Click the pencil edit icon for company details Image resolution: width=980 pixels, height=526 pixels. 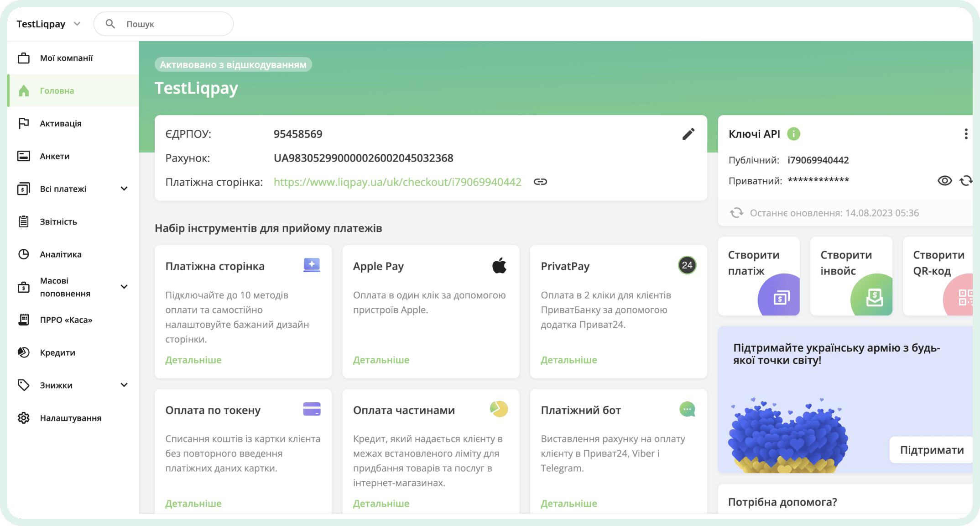(688, 134)
